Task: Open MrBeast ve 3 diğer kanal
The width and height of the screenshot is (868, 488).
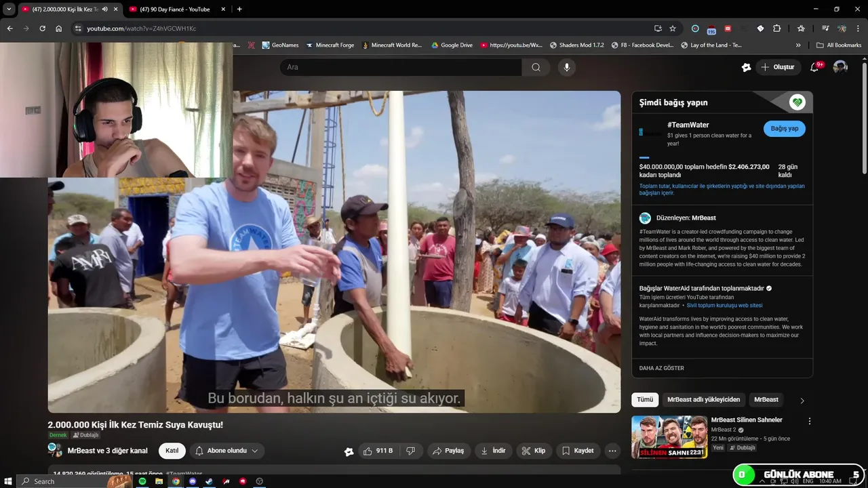Action: click(x=108, y=451)
